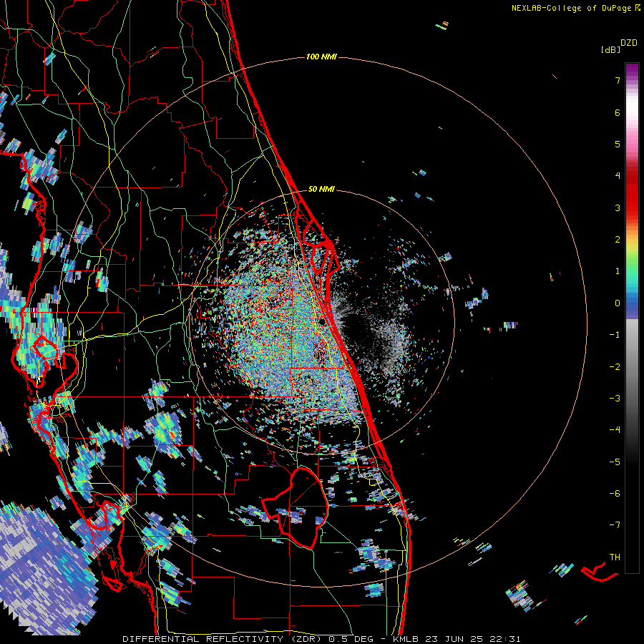Screen dimensions: 644x644
Task: Click the 3 value on the color scale
Action: 618,208
